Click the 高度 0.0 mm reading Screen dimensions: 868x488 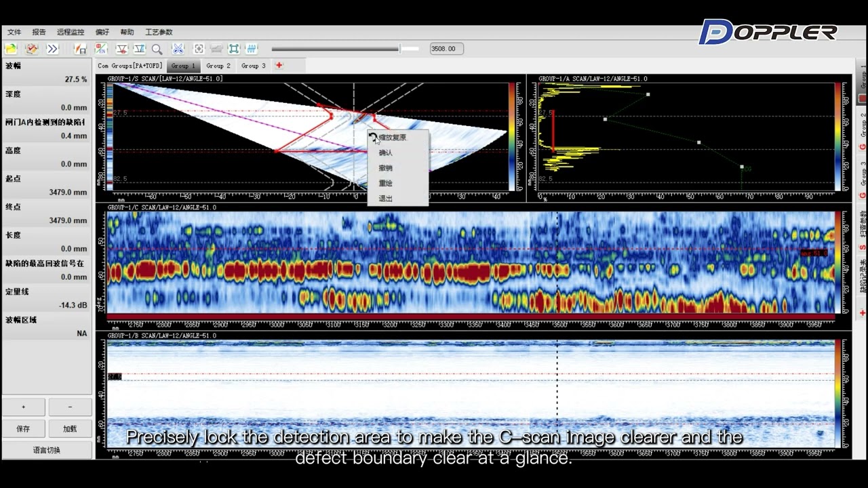pos(47,157)
